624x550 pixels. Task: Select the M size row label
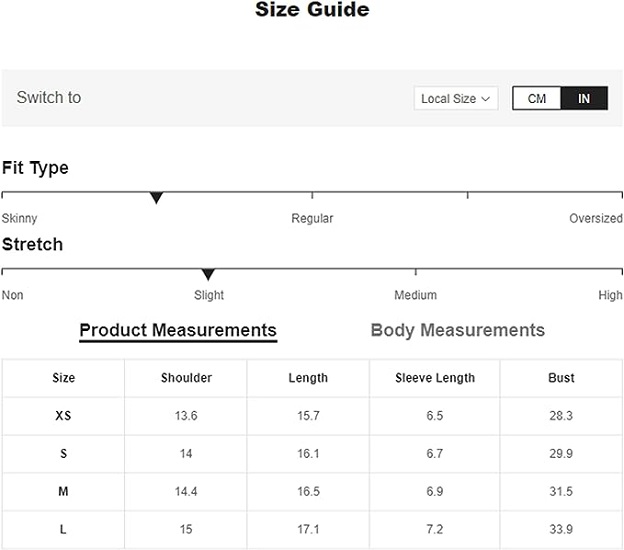tap(63, 492)
